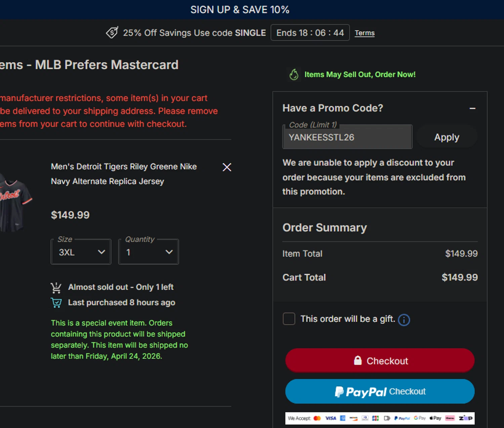Click the Ends countdown timer box

[310, 33]
